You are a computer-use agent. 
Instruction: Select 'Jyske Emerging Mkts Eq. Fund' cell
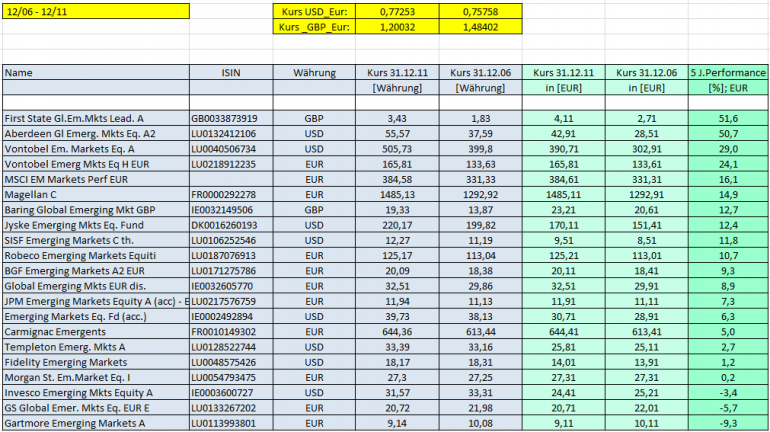point(96,225)
